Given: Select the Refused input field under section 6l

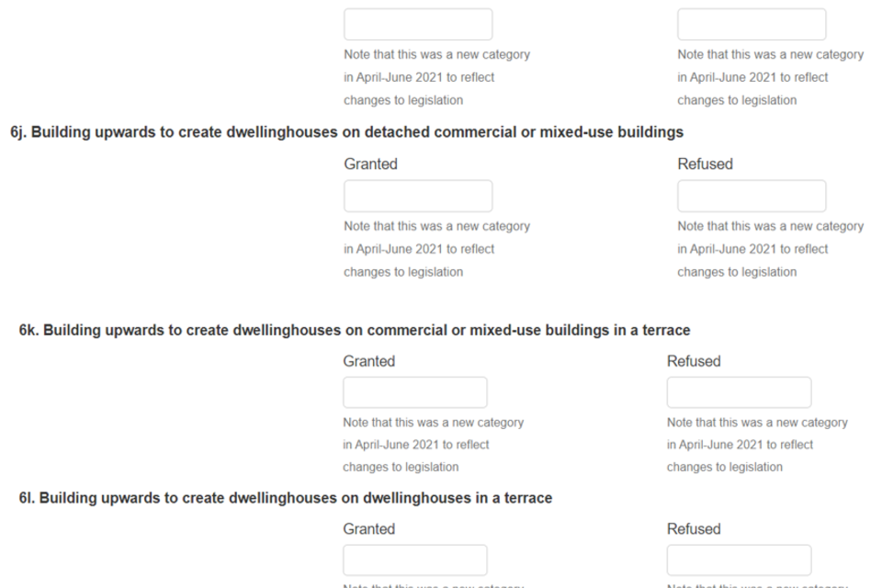Looking at the screenshot, I should click(x=739, y=560).
